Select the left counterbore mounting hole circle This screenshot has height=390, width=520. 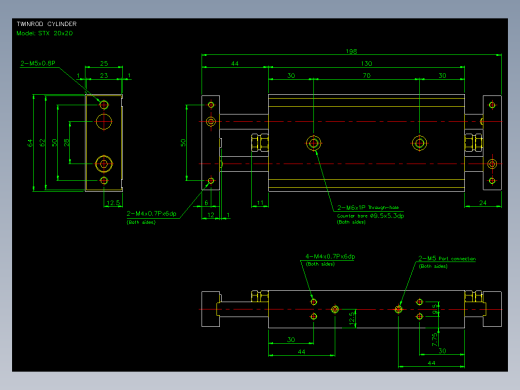pyautogui.click(x=313, y=143)
